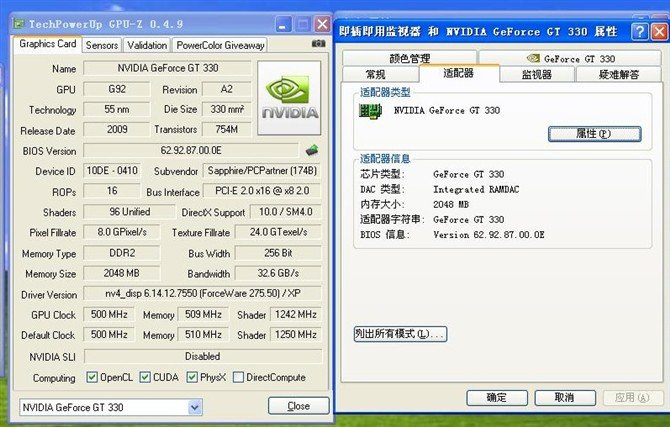The image size is (670, 427).
Task: Click the Memory Size value 2048 MB in GPU-Z
Action: coord(122,273)
